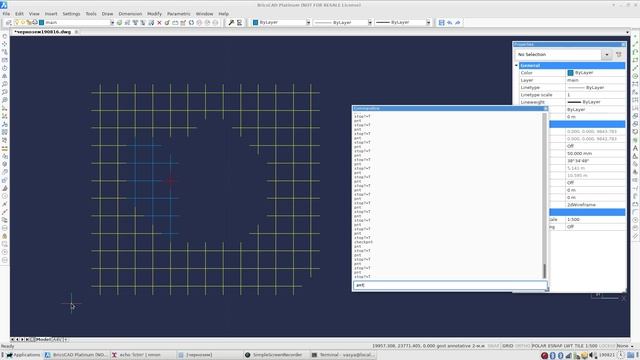Viewport: 640px width, 360px height.
Task: Click the command line input field
Action: tap(450, 285)
